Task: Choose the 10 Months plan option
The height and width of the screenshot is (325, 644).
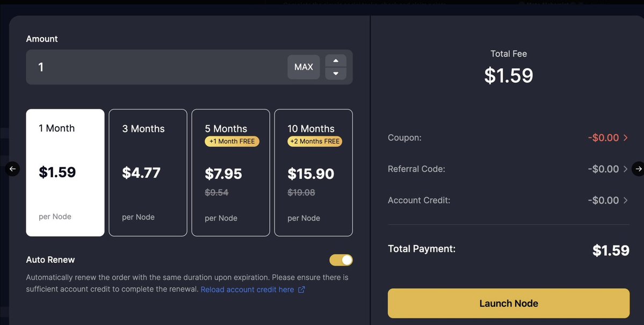Action: (x=313, y=172)
